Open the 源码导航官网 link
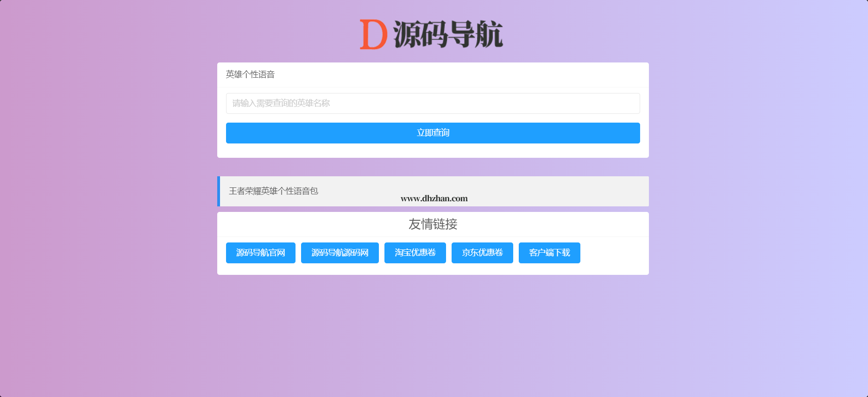This screenshot has width=868, height=397. [260, 253]
